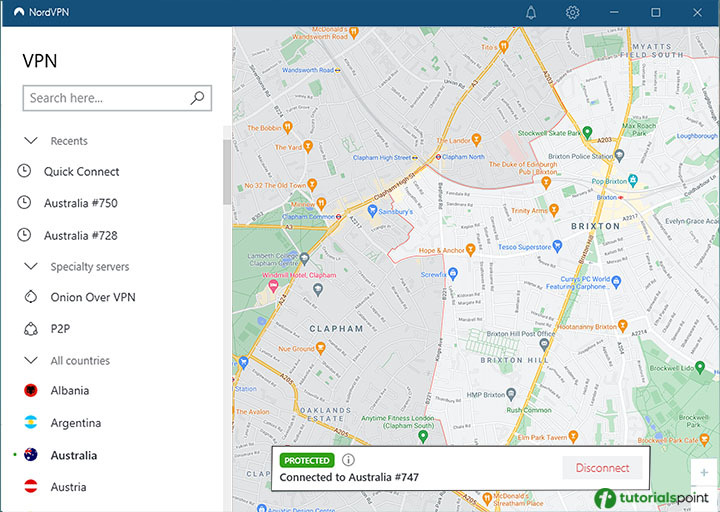Click the Stockwell Skate Park green pin

pos(587,132)
